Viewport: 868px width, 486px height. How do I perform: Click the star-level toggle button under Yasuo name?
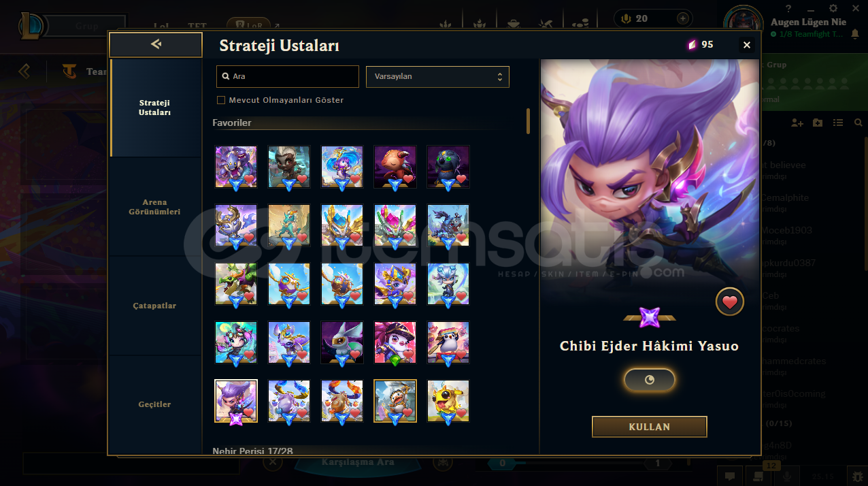650,380
